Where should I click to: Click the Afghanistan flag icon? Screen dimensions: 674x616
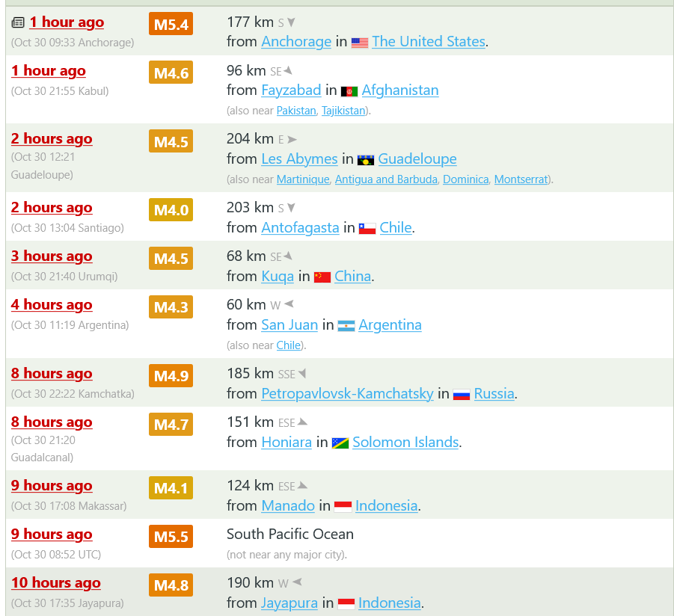click(349, 91)
